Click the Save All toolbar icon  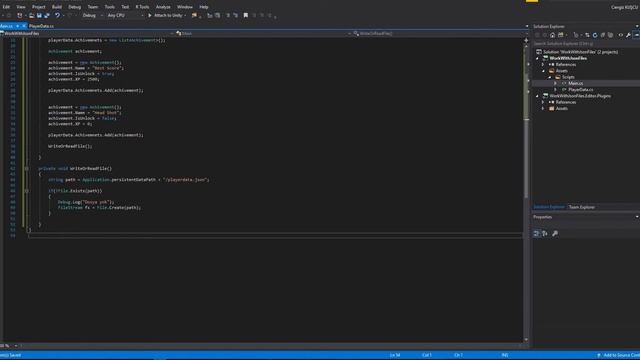[x=47, y=16]
